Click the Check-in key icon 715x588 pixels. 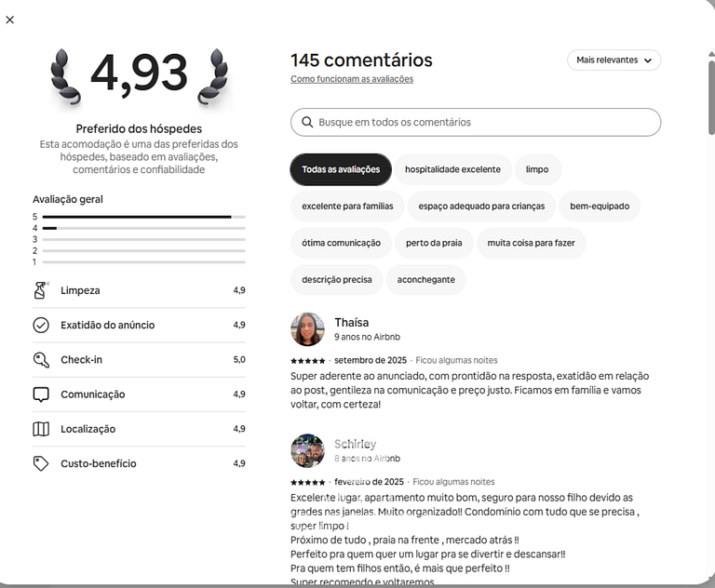pyautogui.click(x=41, y=360)
